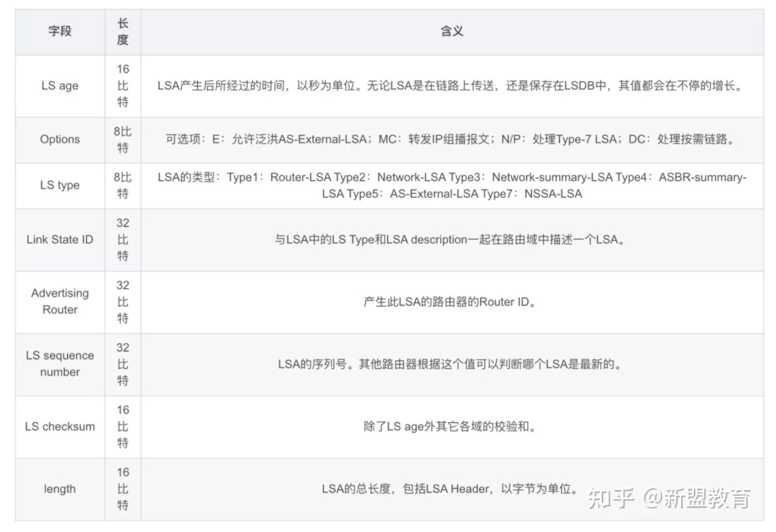This screenshot has height=532, width=776.
Task: Select the Options field cell
Action: [60, 140]
